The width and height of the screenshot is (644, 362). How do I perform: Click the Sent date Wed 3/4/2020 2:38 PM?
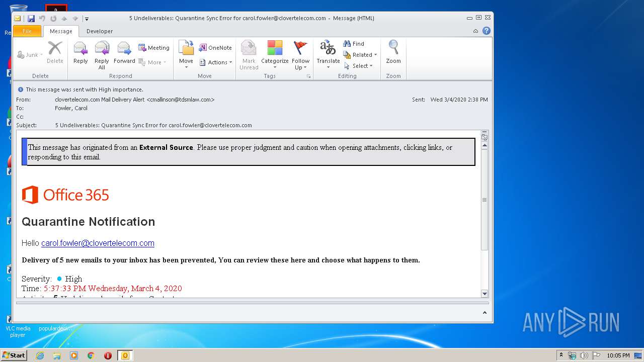point(459,100)
